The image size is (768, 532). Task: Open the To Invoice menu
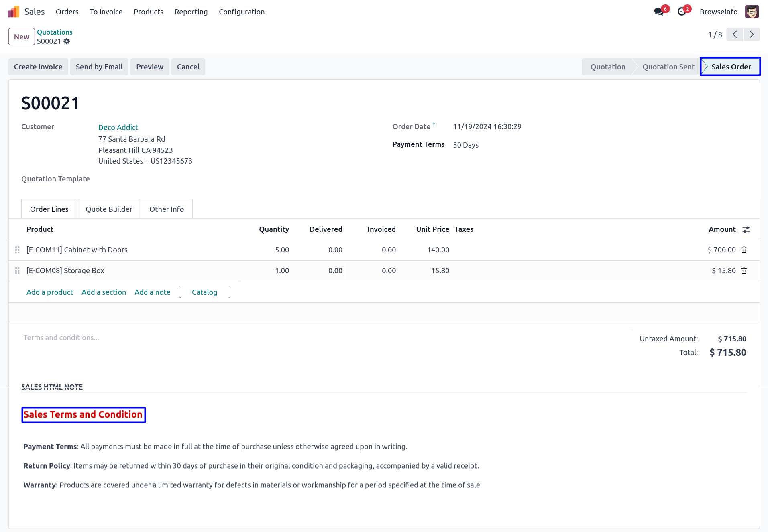106,12
